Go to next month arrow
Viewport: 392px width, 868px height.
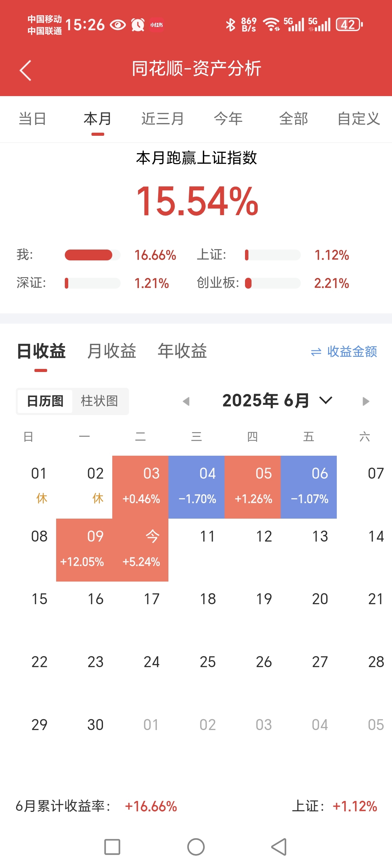(x=366, y=401)
